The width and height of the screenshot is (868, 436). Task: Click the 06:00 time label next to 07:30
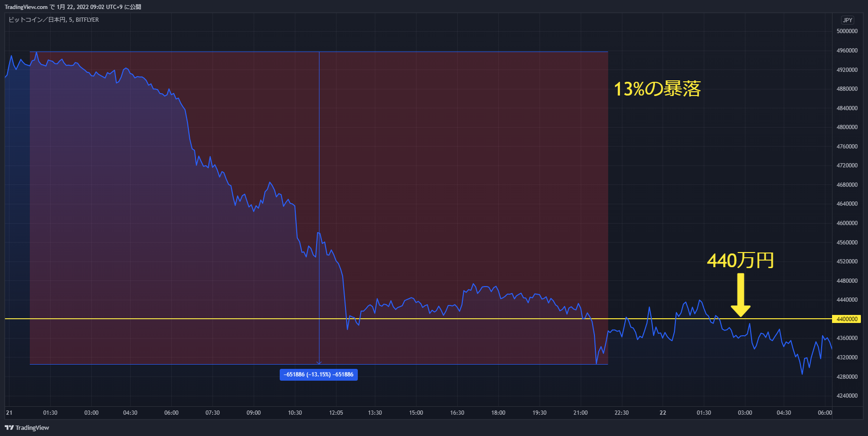tap(171, 413)
